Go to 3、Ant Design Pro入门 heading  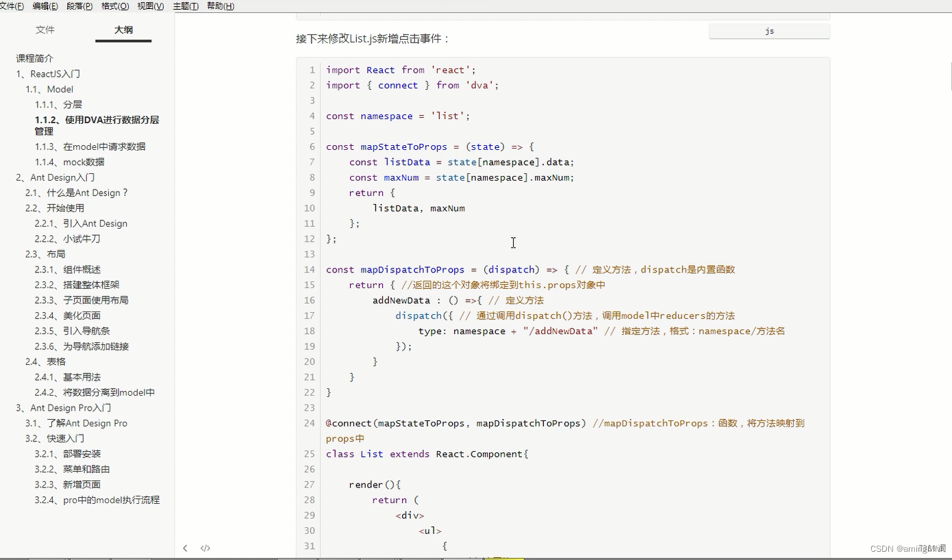coord(64,408)
